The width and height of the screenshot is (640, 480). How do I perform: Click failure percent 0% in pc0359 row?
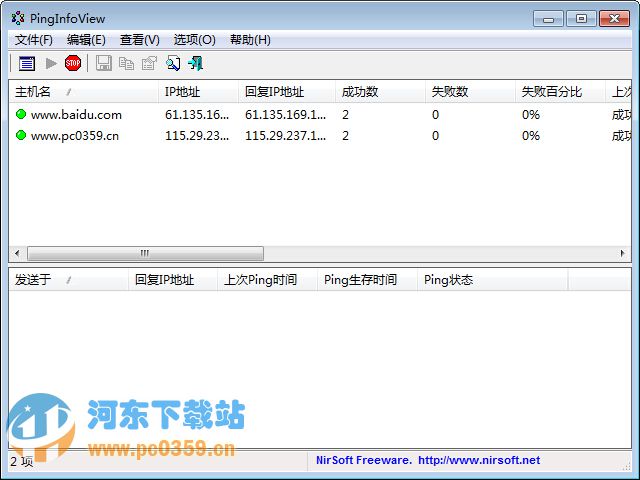pos(531,136)
